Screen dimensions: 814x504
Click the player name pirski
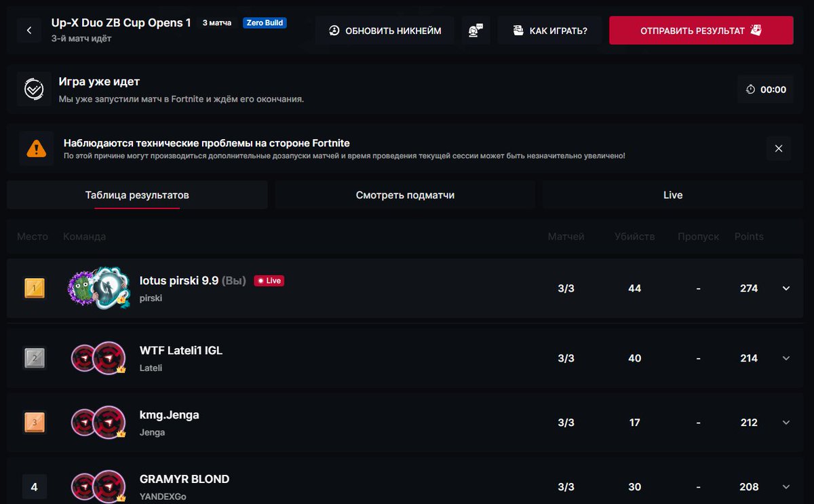[151, 298]
